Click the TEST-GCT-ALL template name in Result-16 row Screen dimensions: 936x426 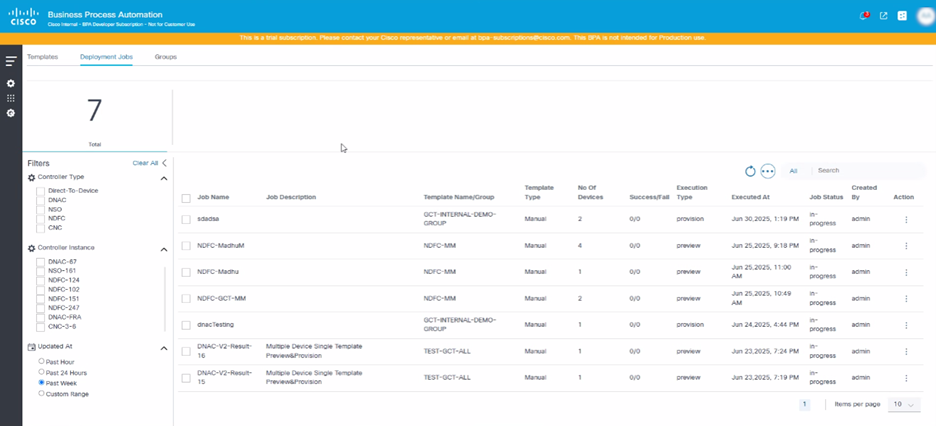[447, 351]
